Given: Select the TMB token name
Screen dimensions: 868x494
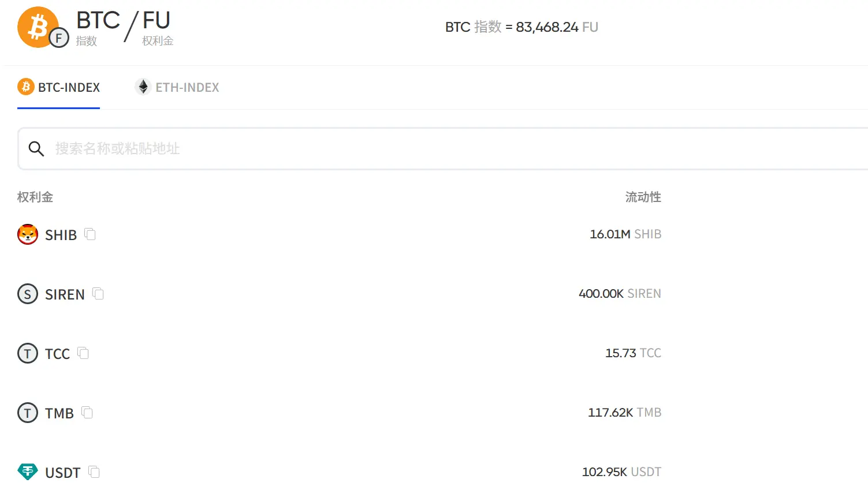Looking at the screenshot, I should [59, 413].
